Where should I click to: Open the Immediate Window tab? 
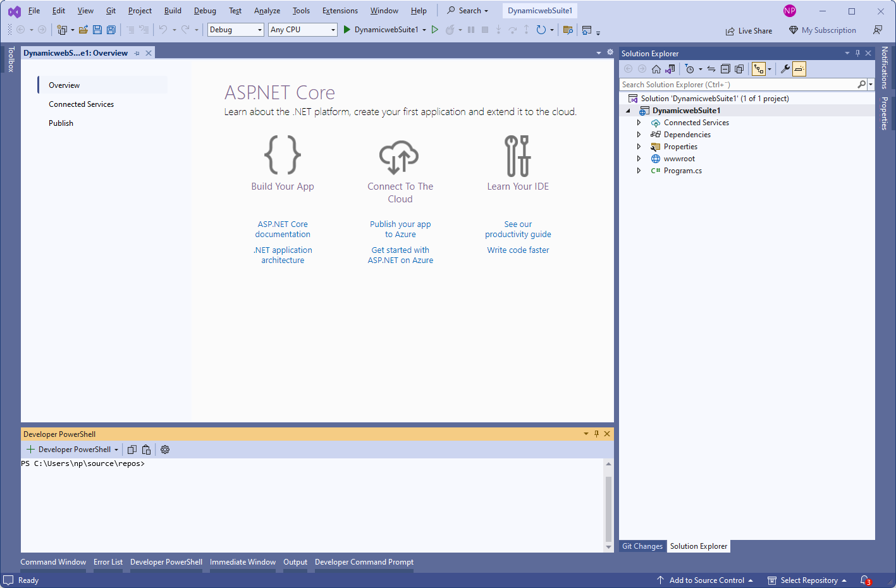point(243,562)
